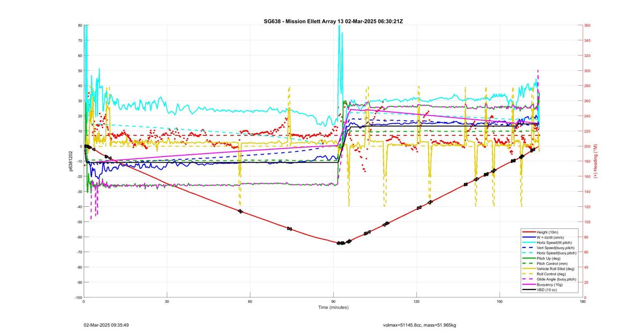644x334 pixels.
Task: Click the -100 tick on the left axis
Action: [x=78, y=297]
